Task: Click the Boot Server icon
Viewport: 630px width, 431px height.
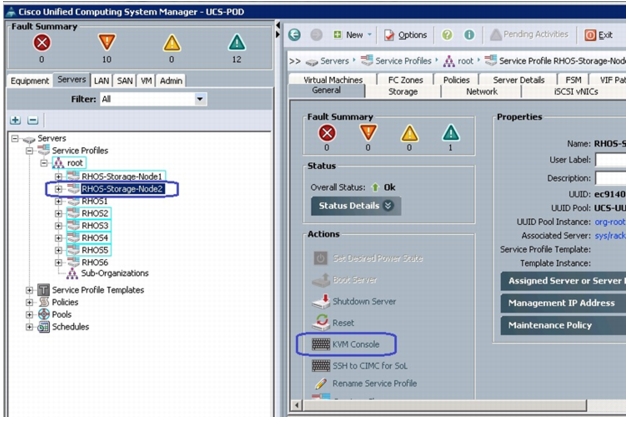Action: (x=321, y=280)
